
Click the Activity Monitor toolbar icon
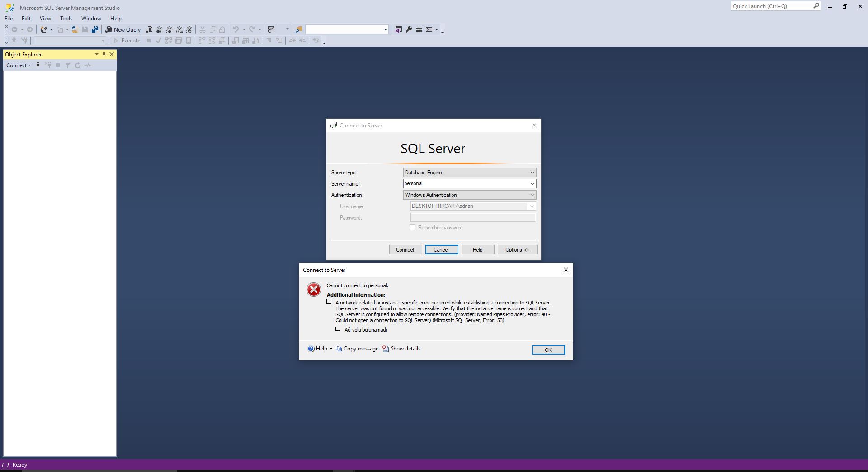pos(271,29)
